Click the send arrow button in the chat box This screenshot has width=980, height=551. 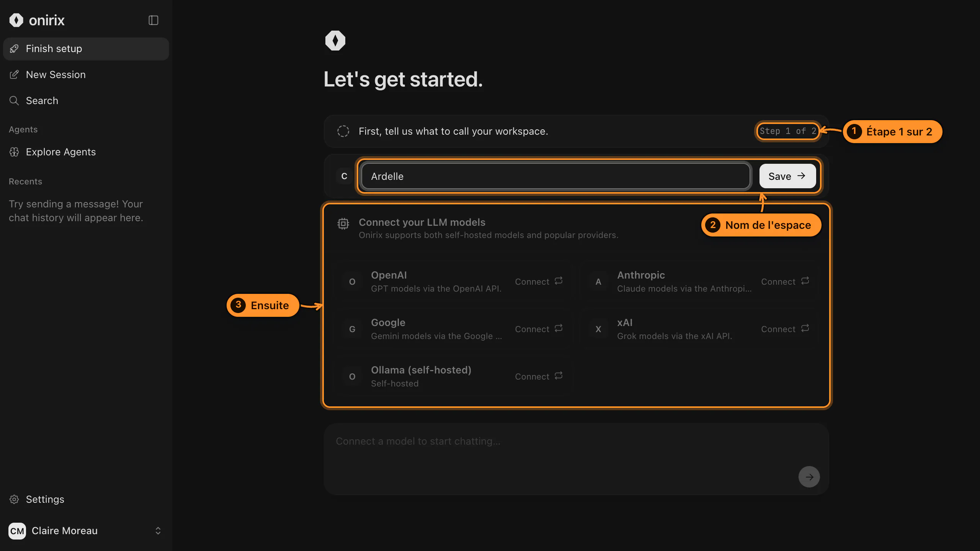809,477
